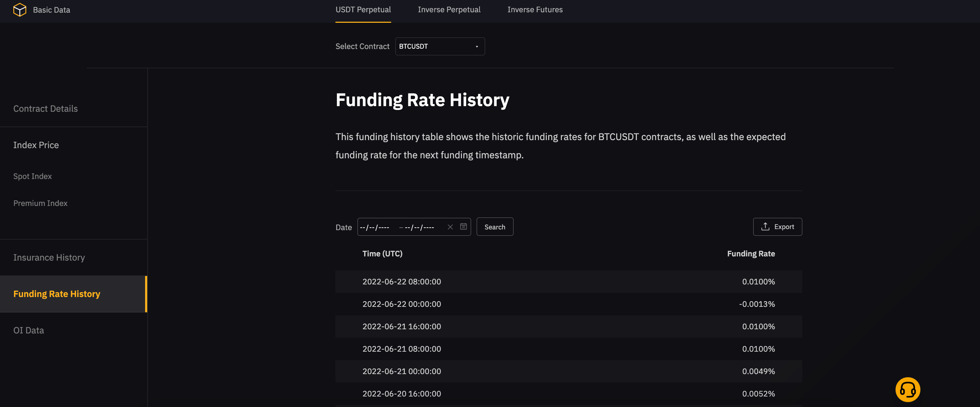
Task: Select Index Price in sidebar
Action: [36, 144]
